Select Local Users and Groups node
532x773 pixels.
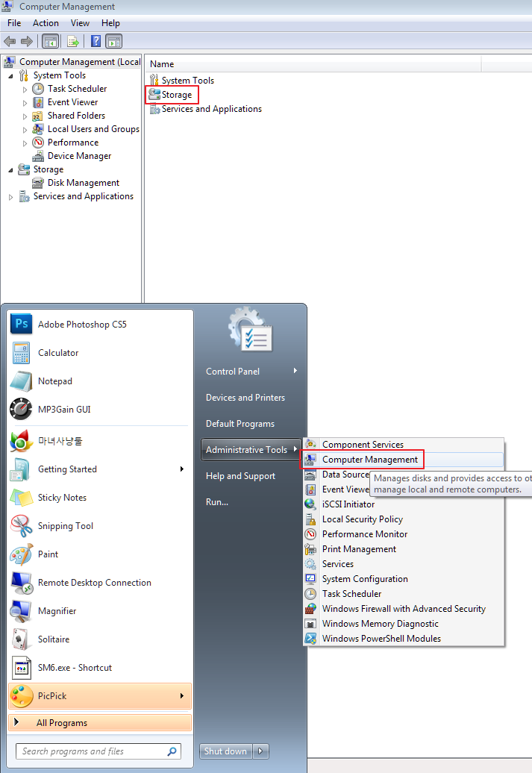(93, 128)
